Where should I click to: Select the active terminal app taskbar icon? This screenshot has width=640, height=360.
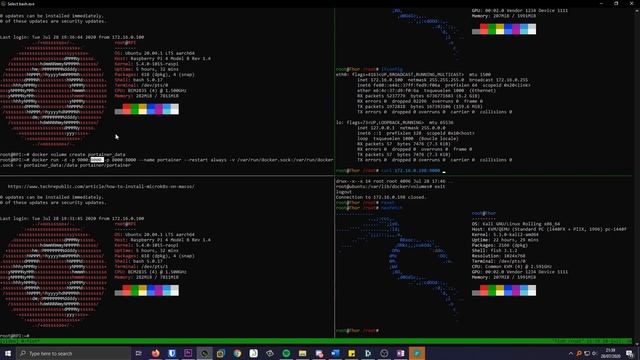pos(204,353)
